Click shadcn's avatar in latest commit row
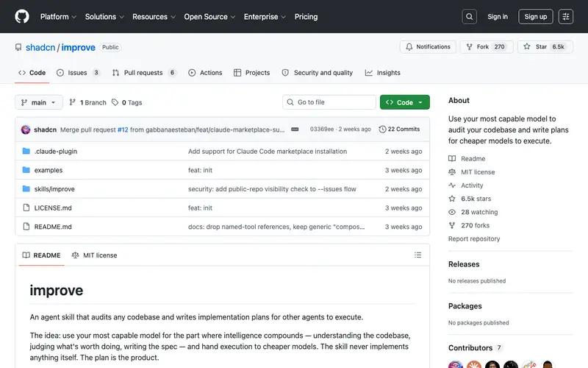588x368 pixels. point(26,130)
